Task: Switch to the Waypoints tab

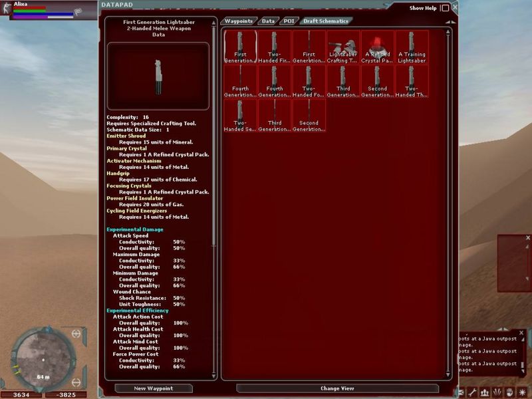Action: click(238, 21)
